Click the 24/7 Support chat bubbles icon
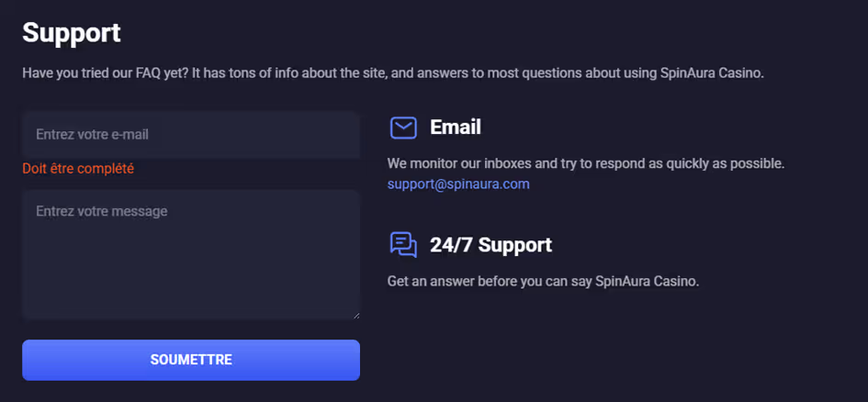The height and width of the screenshot is (402, 868). click(x=403, y=245)
